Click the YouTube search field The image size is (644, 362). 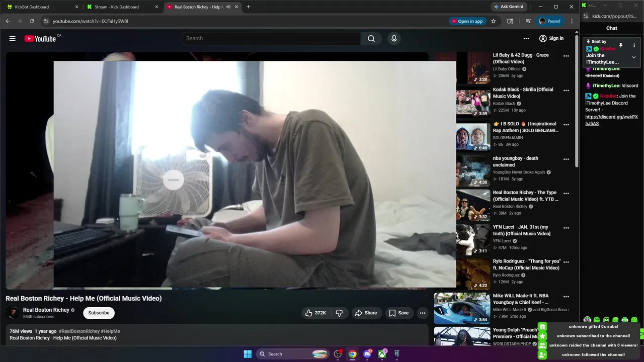pyautogui.click(x=271, y=38)
